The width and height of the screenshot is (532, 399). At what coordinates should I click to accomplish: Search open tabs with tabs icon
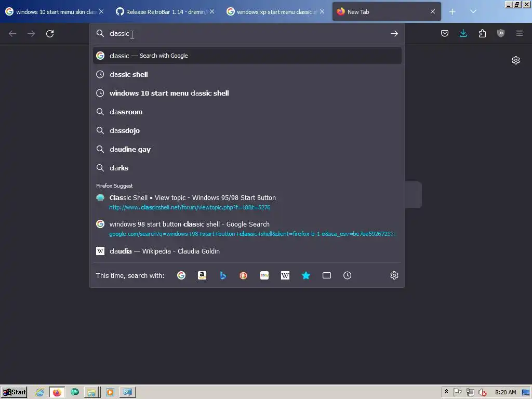pyautogui.click(x=326, y=275)
